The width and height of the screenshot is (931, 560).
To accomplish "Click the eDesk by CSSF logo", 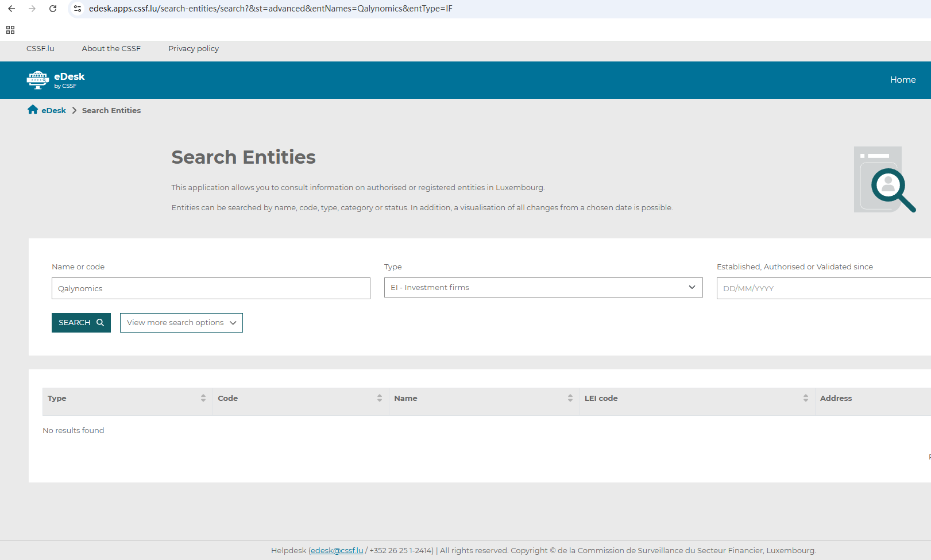I will click(56, 80).
